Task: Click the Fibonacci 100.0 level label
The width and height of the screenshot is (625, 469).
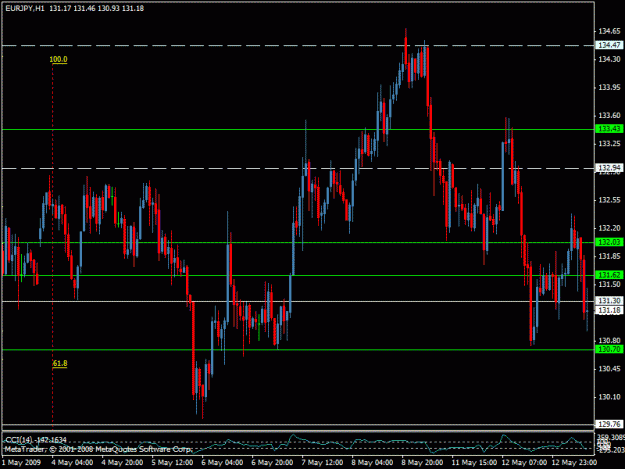Action: point(58,59)
